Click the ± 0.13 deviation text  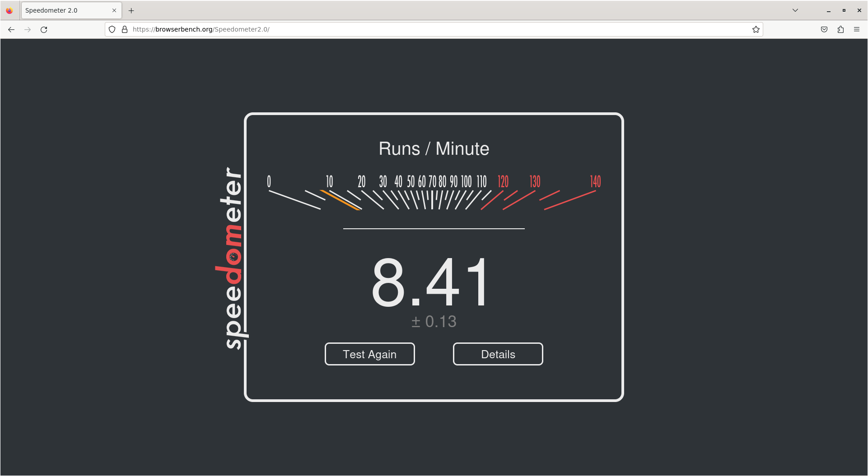434,322
